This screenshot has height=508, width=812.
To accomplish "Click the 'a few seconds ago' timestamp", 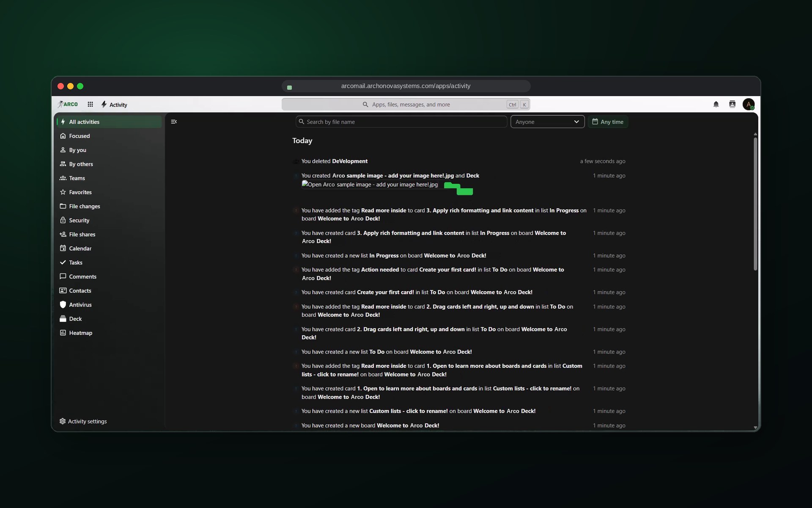I will [x=603, y=161].
